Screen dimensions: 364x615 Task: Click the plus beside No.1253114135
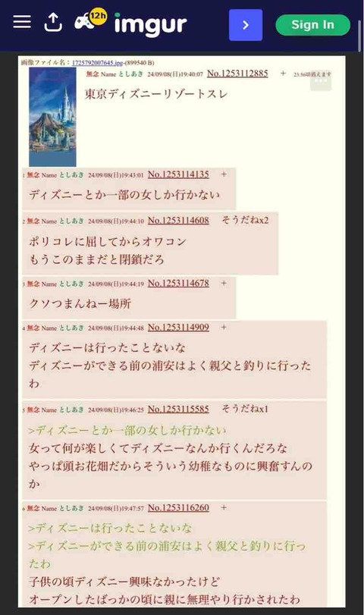(x=224, y=174)
